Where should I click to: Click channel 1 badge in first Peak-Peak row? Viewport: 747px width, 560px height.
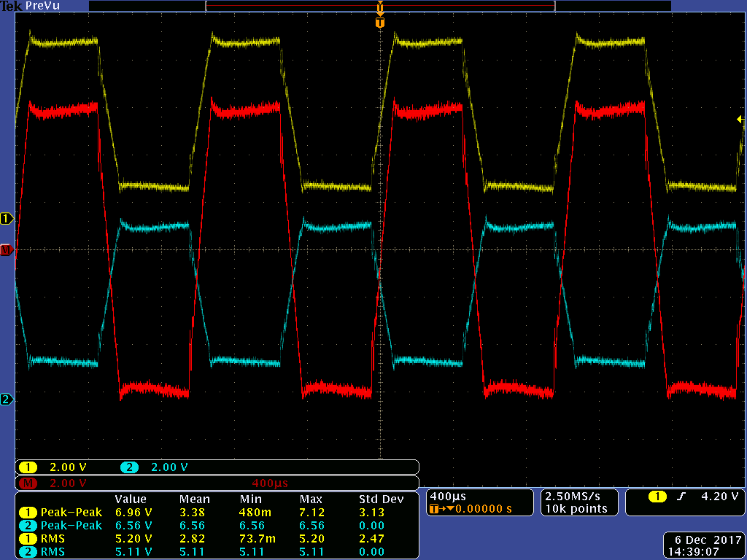point(28,512)
